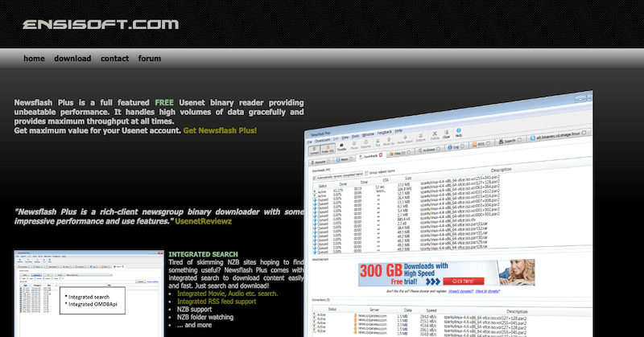Open alt.binaries.cd.image.linux tab in screenshot
Image resolution: width=644 pixels, height=337 pixels.
point(560,135)
